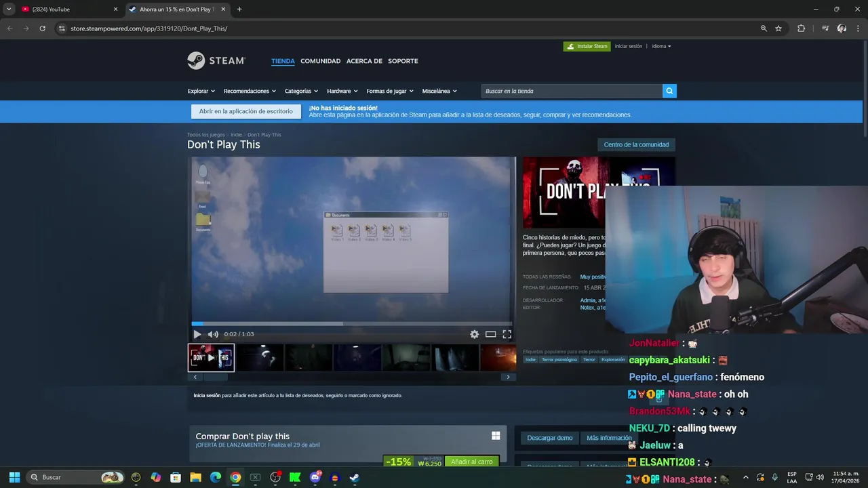The image size is (868, 488).
Task: Click the Descargar demo button
Action: pyautogui.click(x=550, y=438)
